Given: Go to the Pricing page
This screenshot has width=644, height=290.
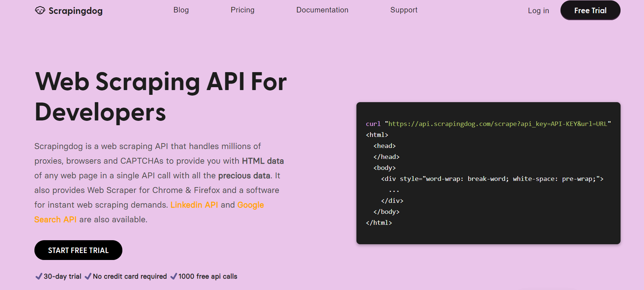Looking at the screenshot, I should tap(242, 10).
